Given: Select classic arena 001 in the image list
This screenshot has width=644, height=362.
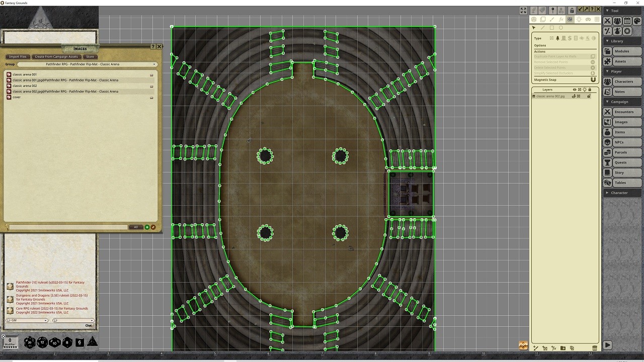Looking at the screenshot, I should (x=24, y=74).
